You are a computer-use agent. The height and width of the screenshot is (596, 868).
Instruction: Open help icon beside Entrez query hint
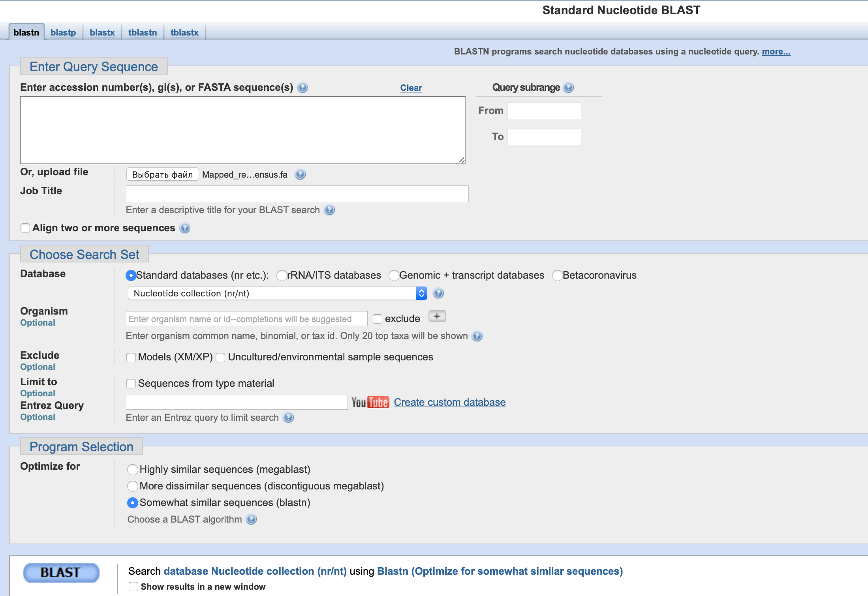point(289,418)
